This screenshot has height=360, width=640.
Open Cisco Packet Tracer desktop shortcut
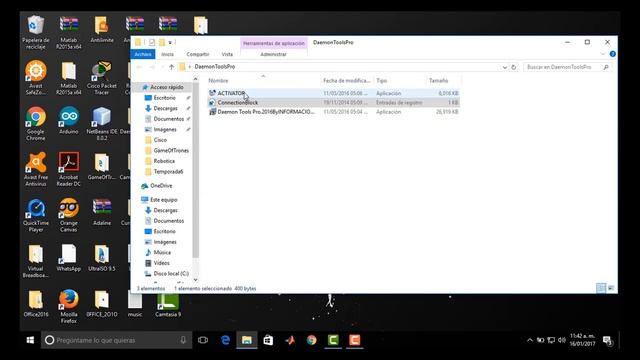pos(102,78)
